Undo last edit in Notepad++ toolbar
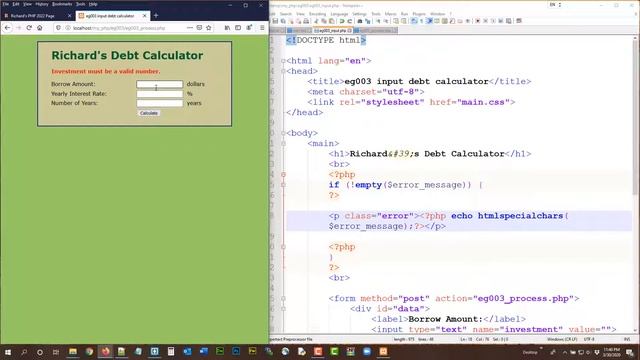 (x=342, y=21)
